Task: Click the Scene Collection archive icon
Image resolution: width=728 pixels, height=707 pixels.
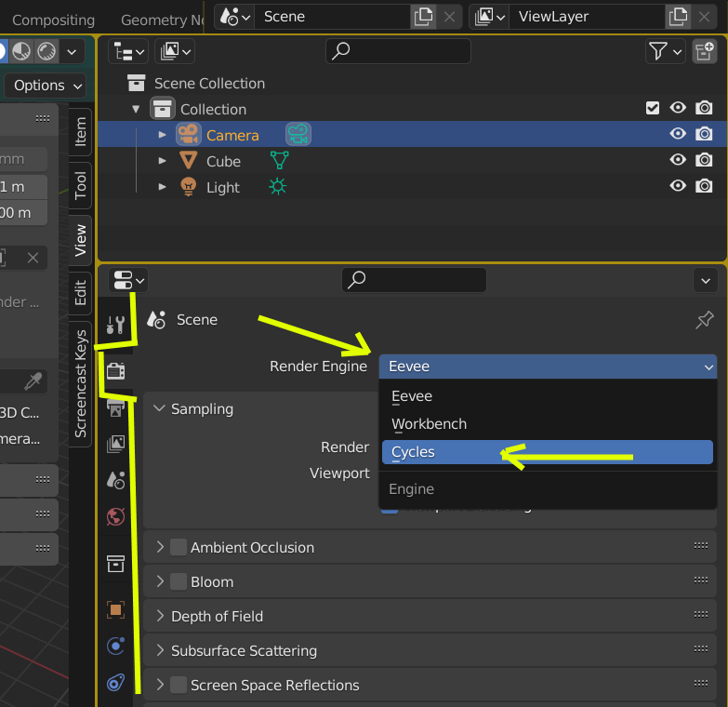Action: click(x=136, y=83)
